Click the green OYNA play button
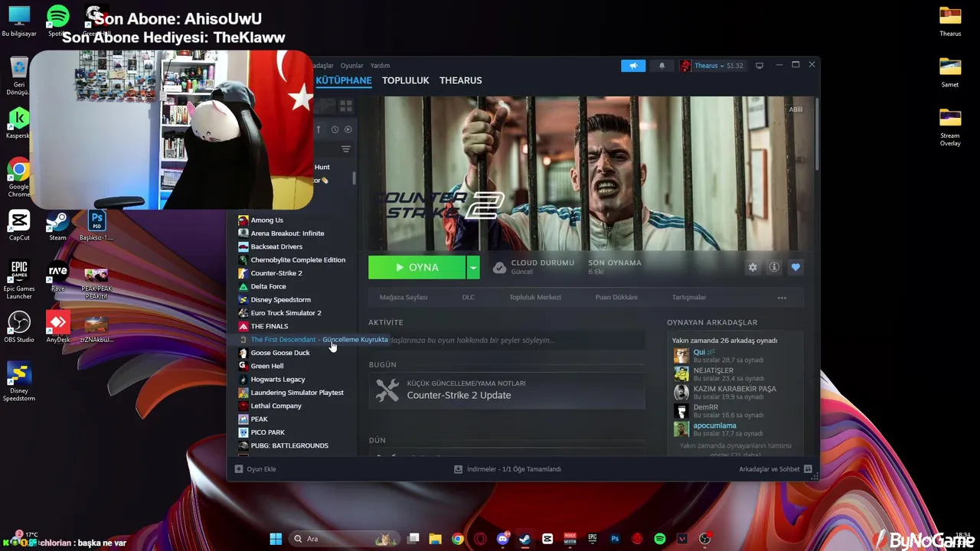Viewport: 980px width, 551px height. [416, 267]
